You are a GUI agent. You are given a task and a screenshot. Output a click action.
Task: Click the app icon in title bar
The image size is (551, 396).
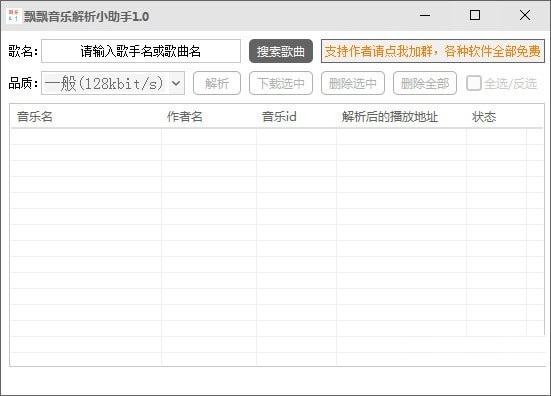coord(14,16)
